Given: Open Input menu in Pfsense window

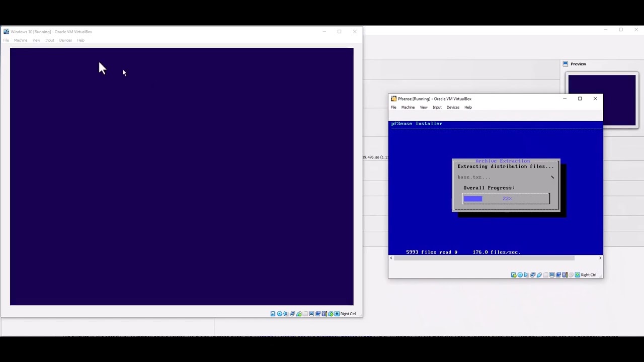Looking at the screenshot, I should click(437, 107).
